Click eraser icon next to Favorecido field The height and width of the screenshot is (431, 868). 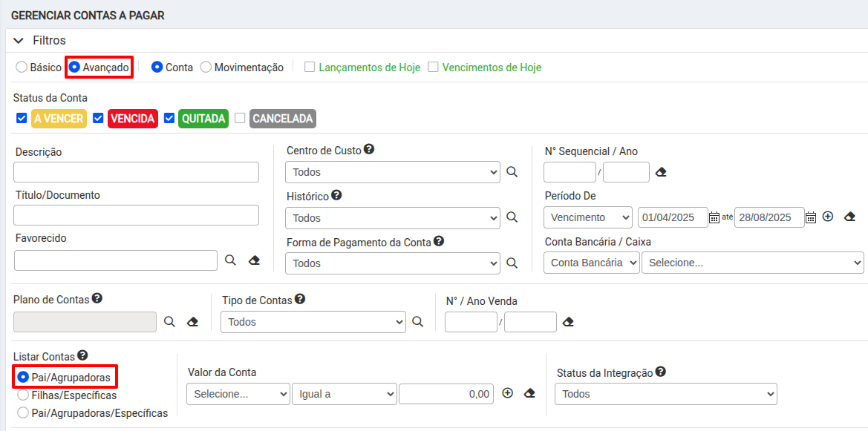pyautogui.click(x=254, y=260)
